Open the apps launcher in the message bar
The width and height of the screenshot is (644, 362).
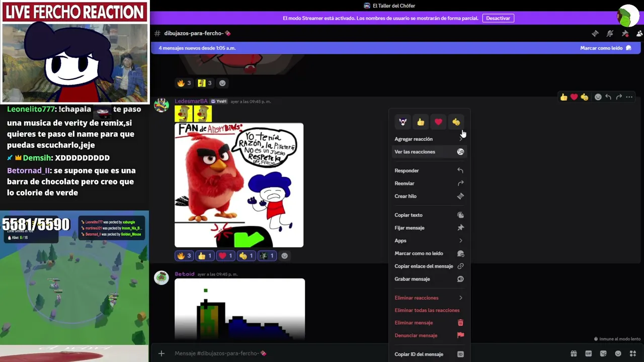tap(633, 353)
